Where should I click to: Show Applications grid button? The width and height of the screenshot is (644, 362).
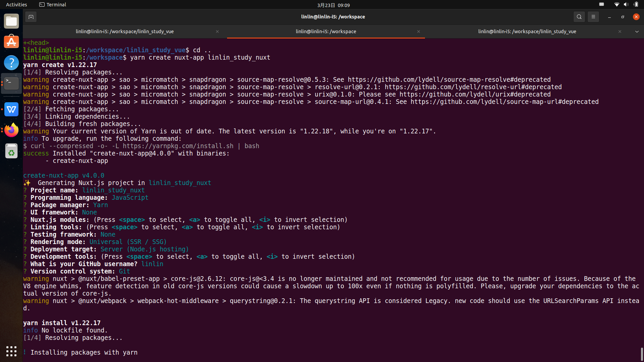(11, 351)
